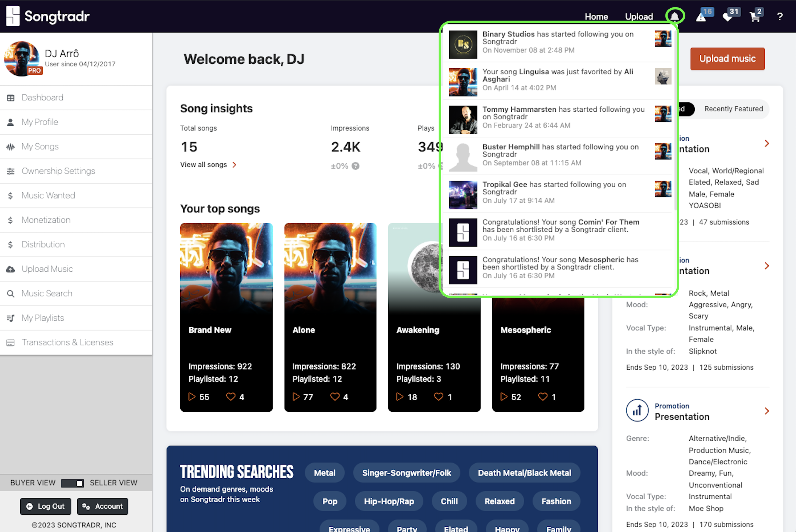Play the Mesospheric song
The image size is (796, 532).
(x=504, y=397)
